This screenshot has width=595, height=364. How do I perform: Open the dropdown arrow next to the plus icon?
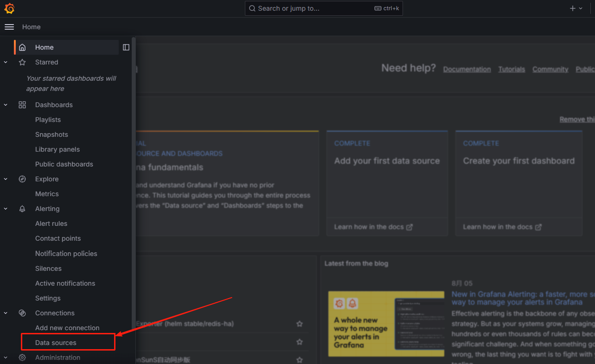[581, 8]
